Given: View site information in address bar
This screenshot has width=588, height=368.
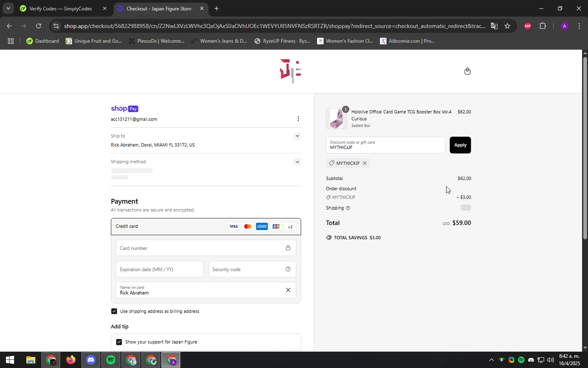Looking at the screenshot, I should click(56, 26).
